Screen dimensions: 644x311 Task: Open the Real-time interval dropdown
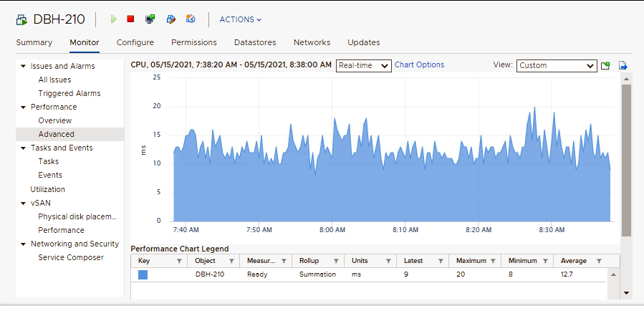point(364,65)
